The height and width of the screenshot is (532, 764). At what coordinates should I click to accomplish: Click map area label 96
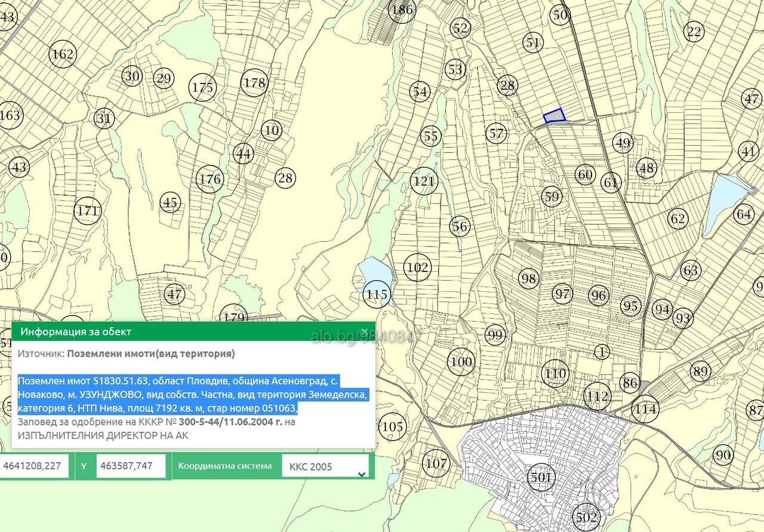[598, 296]
